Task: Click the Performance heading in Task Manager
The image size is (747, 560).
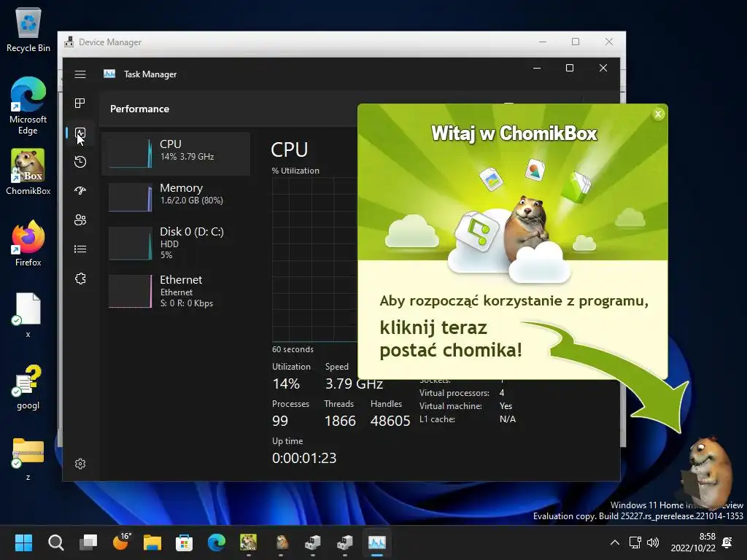Action: 139,109
